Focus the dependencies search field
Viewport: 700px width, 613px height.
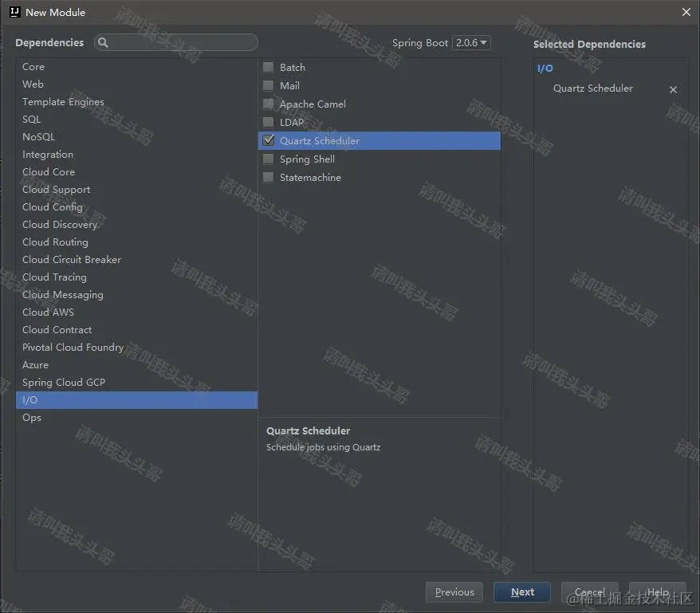pyautogui.click(x=176, y=42)
